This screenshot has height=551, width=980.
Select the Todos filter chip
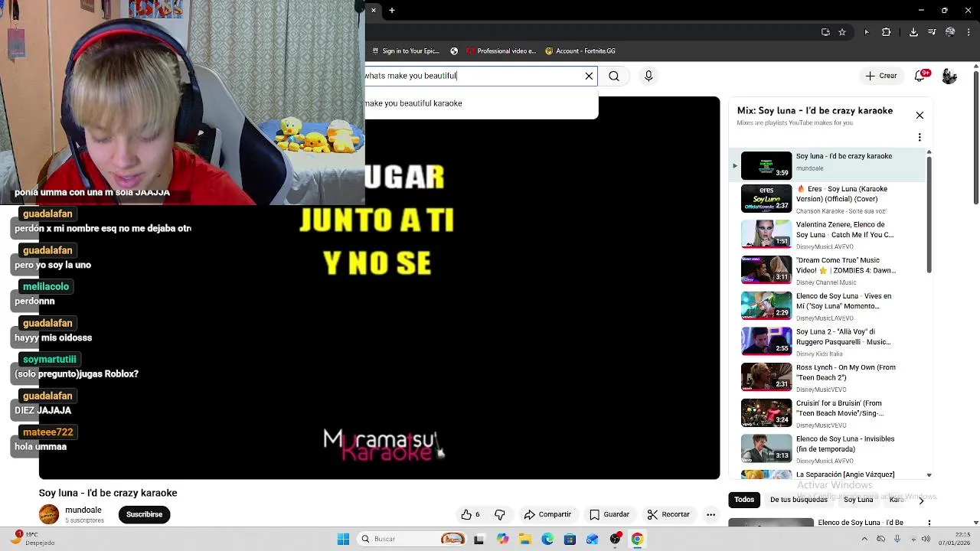pyautogui.click(x=744, y=500)
